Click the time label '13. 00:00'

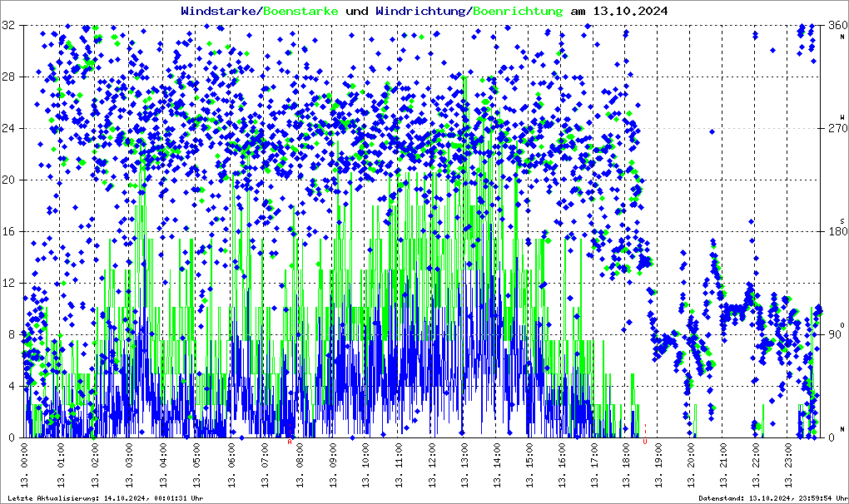tap(24, 465)
